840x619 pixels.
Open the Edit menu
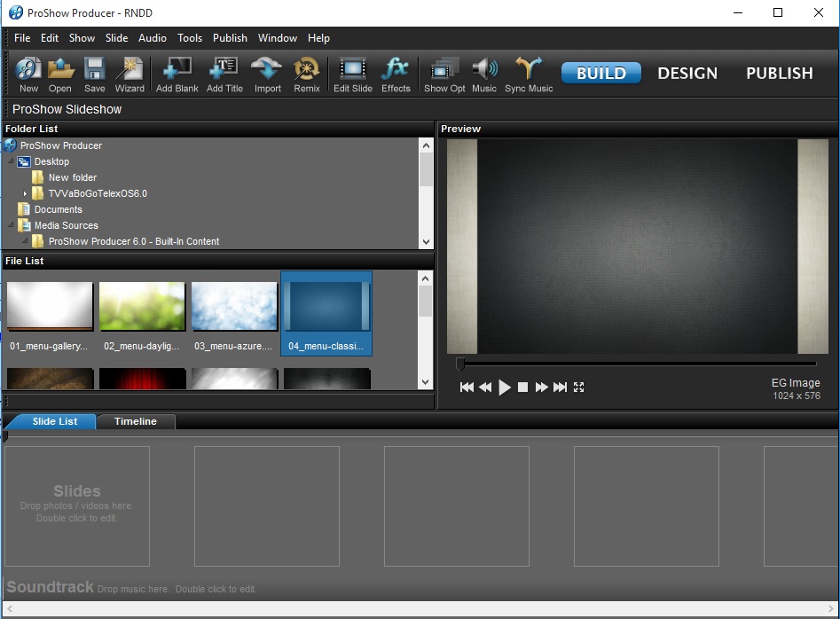[x=50, y=38]
